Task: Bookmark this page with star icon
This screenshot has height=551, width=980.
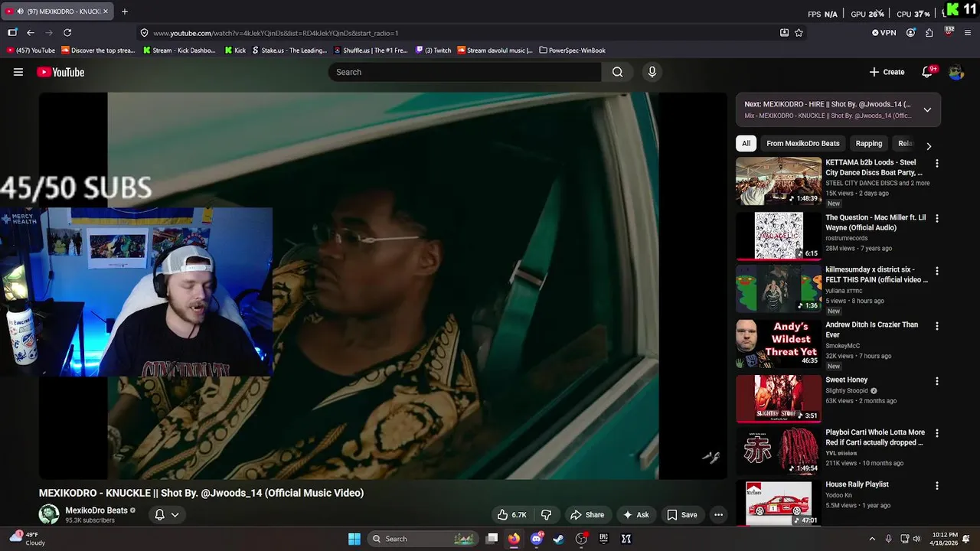Action: pyautogui.click(x=799, y=33)
